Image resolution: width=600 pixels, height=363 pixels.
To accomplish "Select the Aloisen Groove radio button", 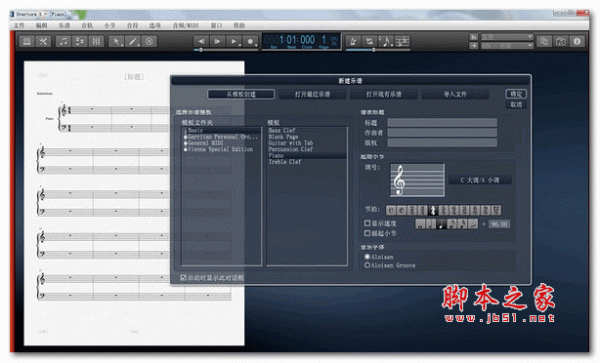I will coord(367,265).
